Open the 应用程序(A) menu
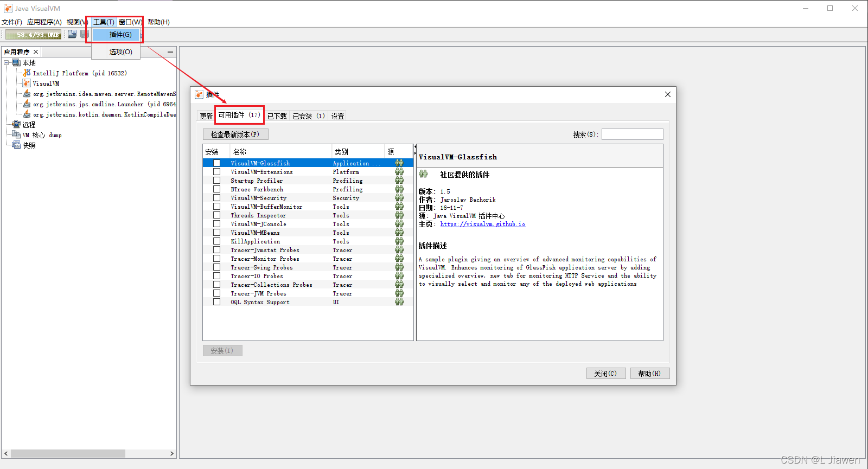Viewport: 868px width, 469px height. point(44,22)
